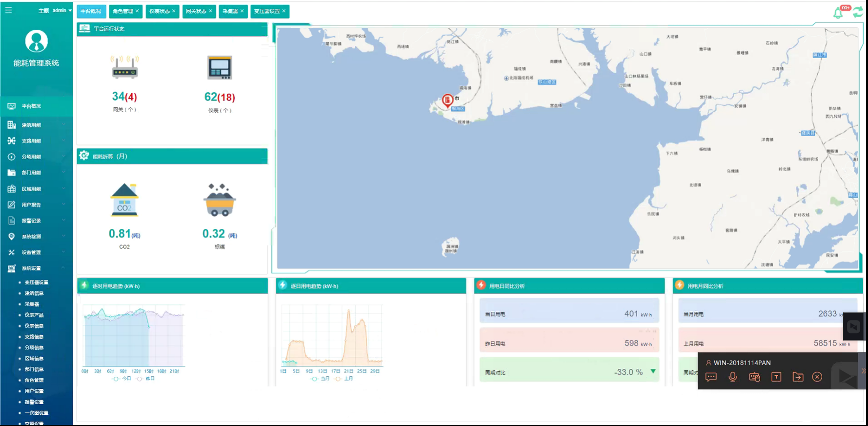Toggle 昨日 series in hourly chart legend

point(146,379)
